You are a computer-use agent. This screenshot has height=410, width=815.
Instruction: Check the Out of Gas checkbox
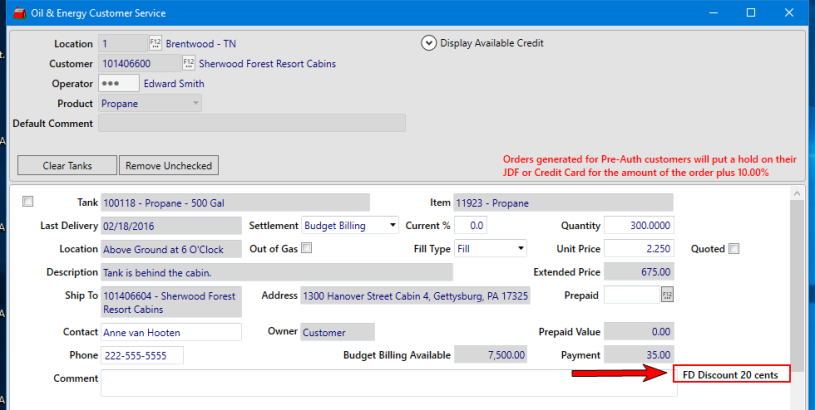[307, 248]
